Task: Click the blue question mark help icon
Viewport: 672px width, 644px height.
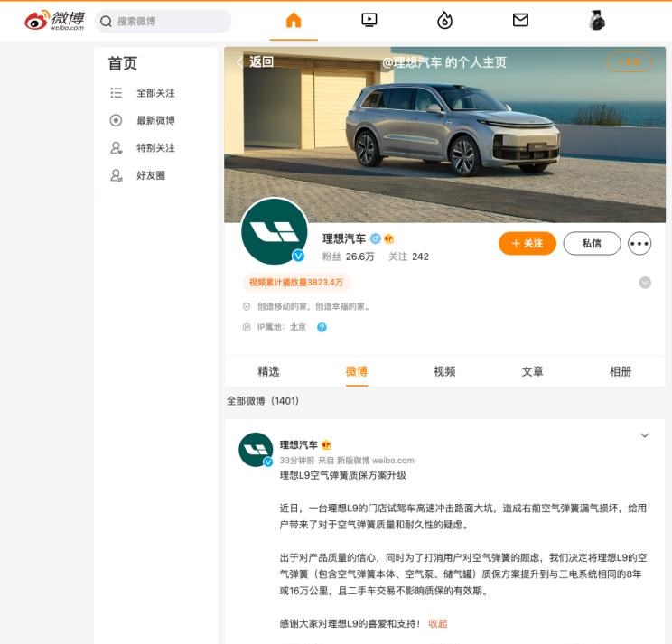Action: point(322,327)
